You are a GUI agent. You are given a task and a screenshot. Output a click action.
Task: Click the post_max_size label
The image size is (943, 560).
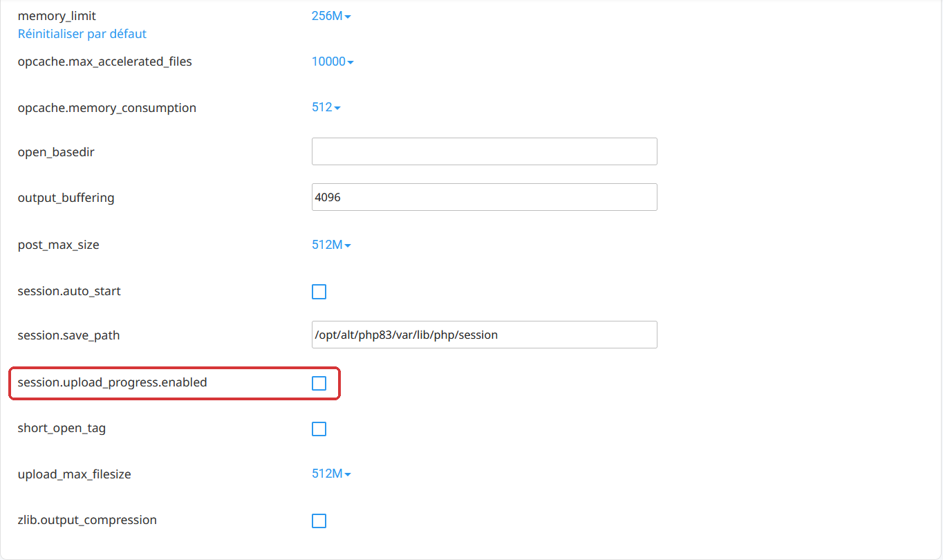click(x=59, y=245)
